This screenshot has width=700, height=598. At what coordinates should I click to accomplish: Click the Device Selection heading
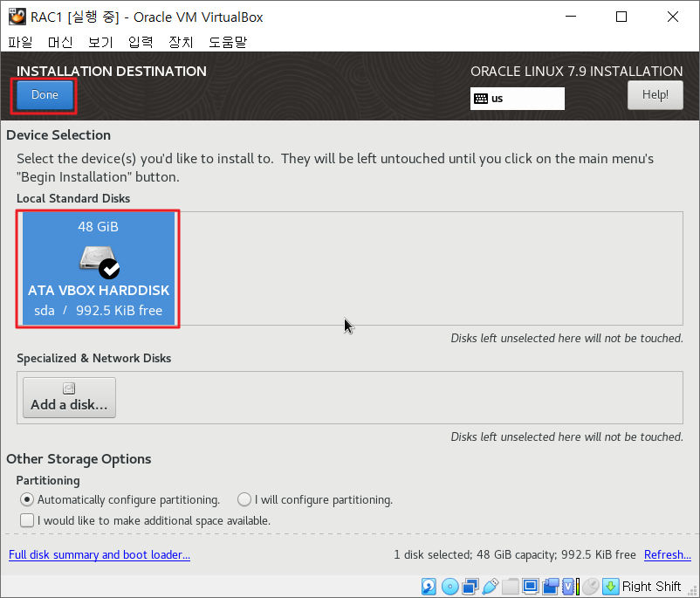coord(58,134)
